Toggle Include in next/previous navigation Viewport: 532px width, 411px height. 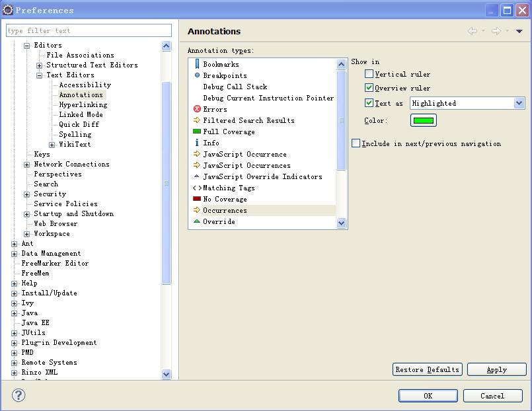(356, 143)
